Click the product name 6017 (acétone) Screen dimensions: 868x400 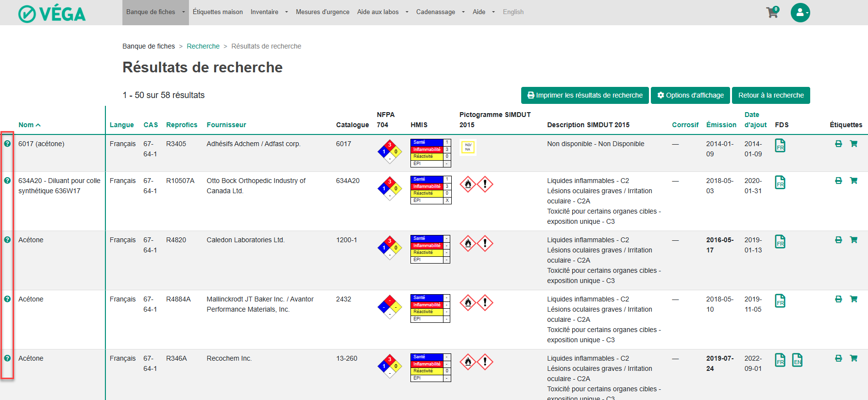click(x=41, y=144)
